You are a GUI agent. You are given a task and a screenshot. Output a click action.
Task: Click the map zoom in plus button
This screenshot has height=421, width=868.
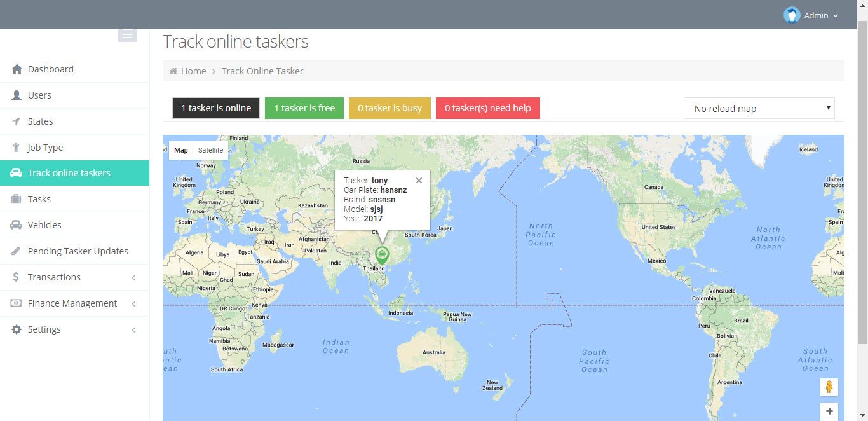(x=829, y=411)
